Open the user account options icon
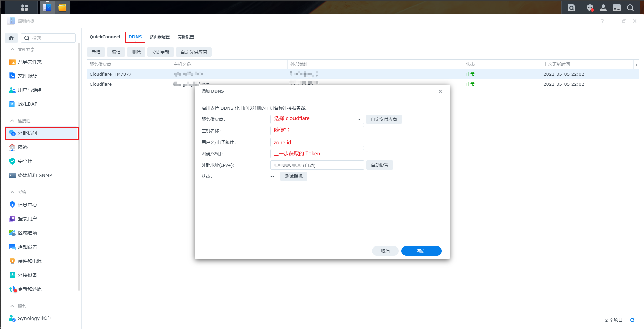Screen dimensions: 644x329 point(603,8)
